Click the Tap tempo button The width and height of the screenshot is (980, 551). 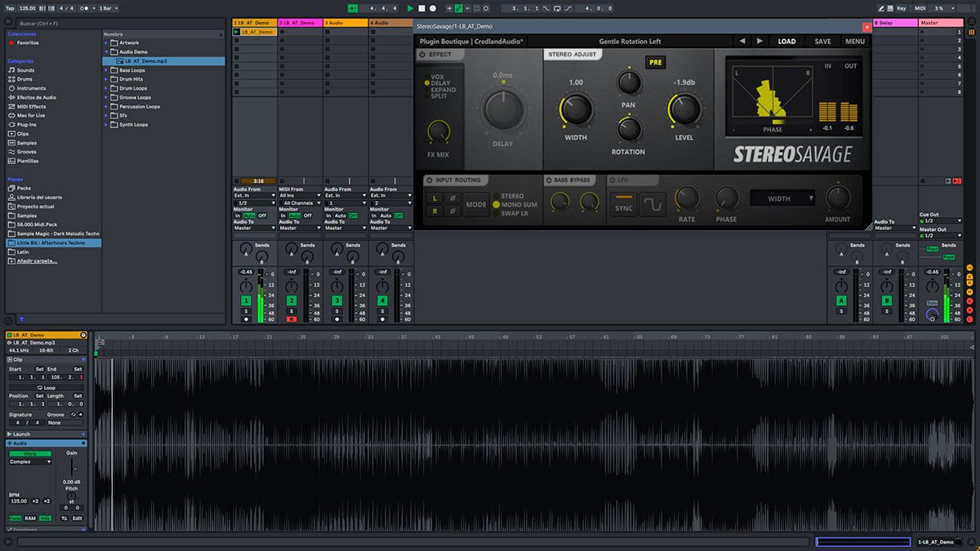[x=10, y=8]
